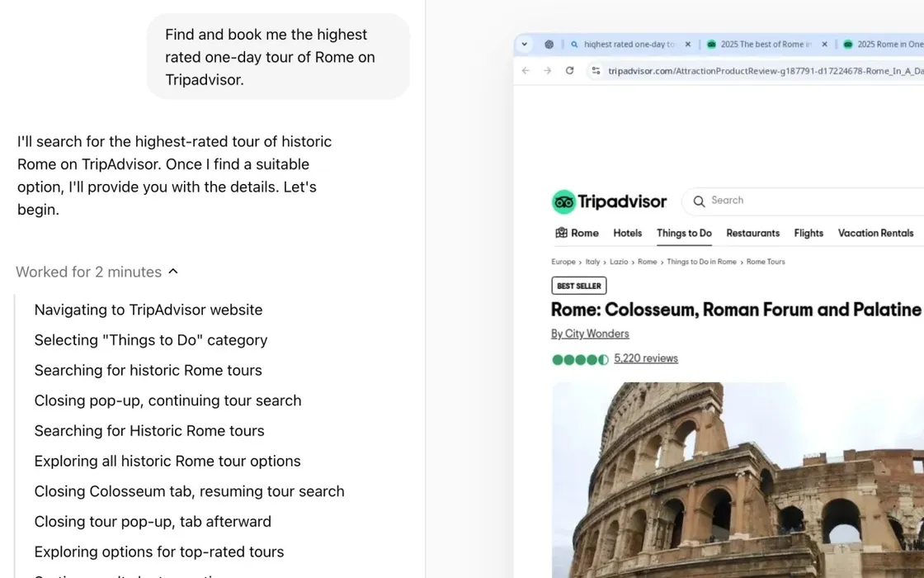Open the Vacation Rentals navigation item
924x578 pixels.
[875, 233]
